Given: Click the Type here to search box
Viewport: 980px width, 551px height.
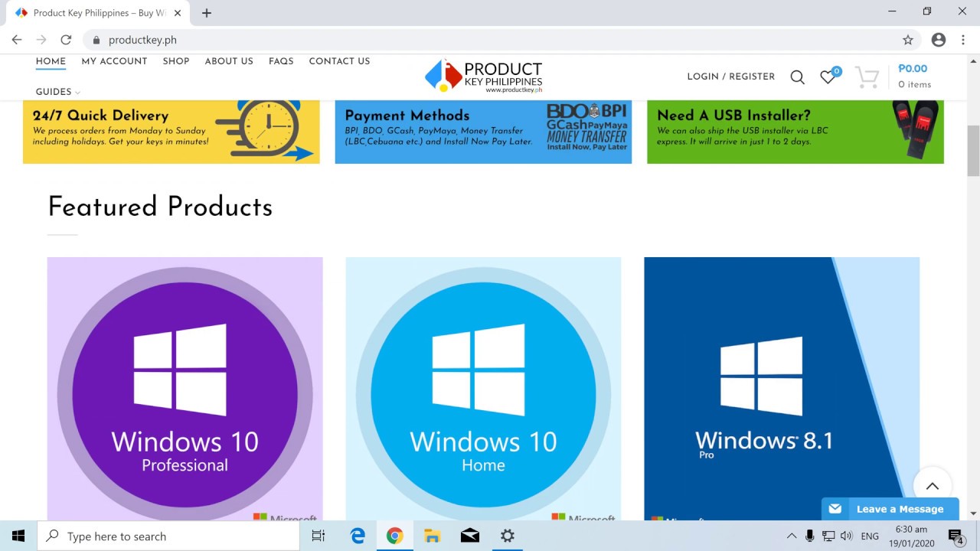Looking at the screenshot, I should click(168, 536).
